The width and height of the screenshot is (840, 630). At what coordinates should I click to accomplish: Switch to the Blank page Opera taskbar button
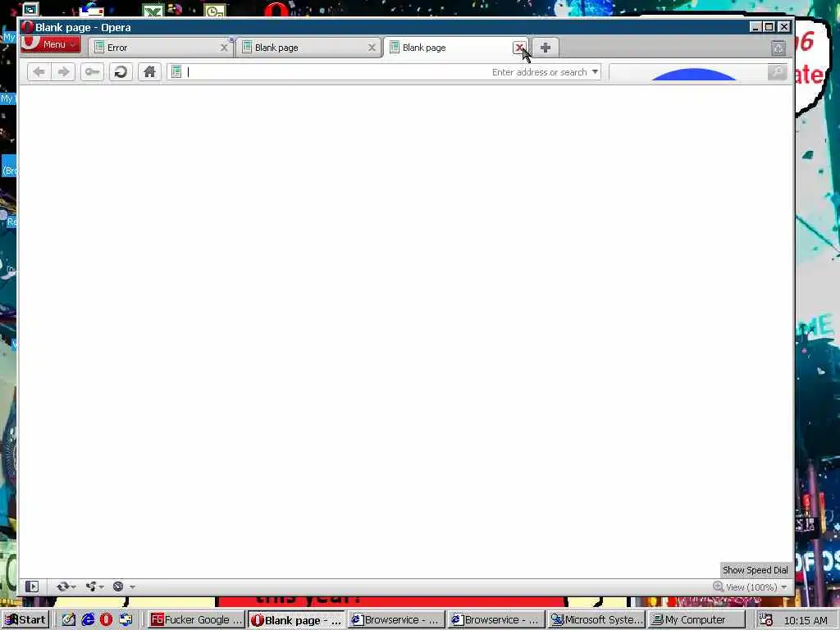click(296, 620)
